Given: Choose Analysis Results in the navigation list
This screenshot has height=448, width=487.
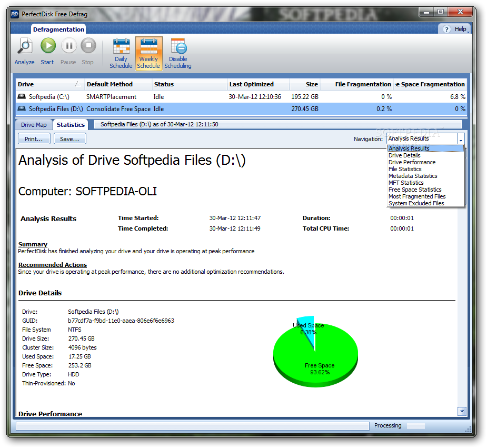Looking at the screenshot, I should click(425, 148).
